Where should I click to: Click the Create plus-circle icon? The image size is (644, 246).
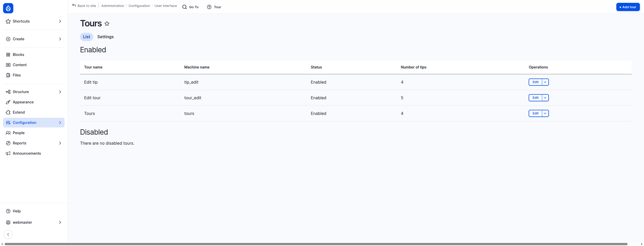coord(8,39)
